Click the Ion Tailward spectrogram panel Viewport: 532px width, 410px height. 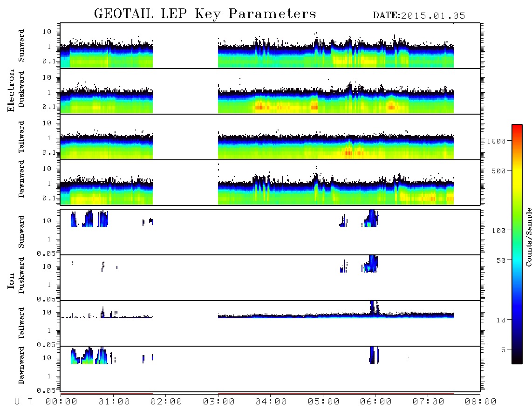(270, 323)
